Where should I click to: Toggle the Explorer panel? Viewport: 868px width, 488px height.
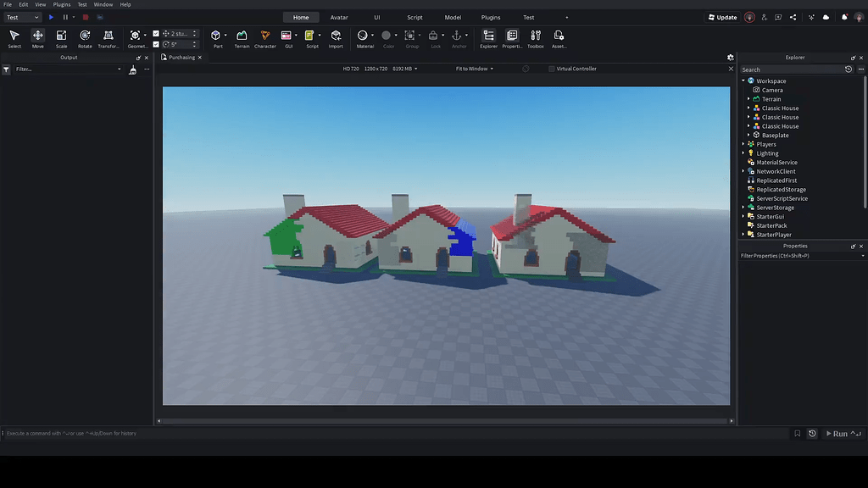point(489,39)
